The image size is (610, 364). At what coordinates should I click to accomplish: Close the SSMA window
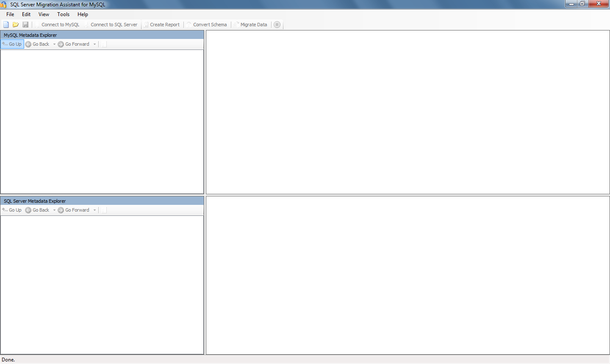coord(599,4)
